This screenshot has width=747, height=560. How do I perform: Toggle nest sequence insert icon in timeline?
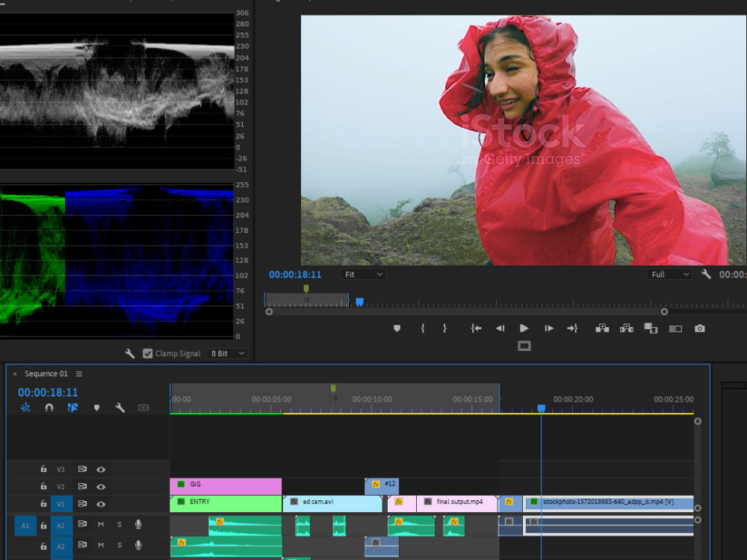click(x=25, y=408)
